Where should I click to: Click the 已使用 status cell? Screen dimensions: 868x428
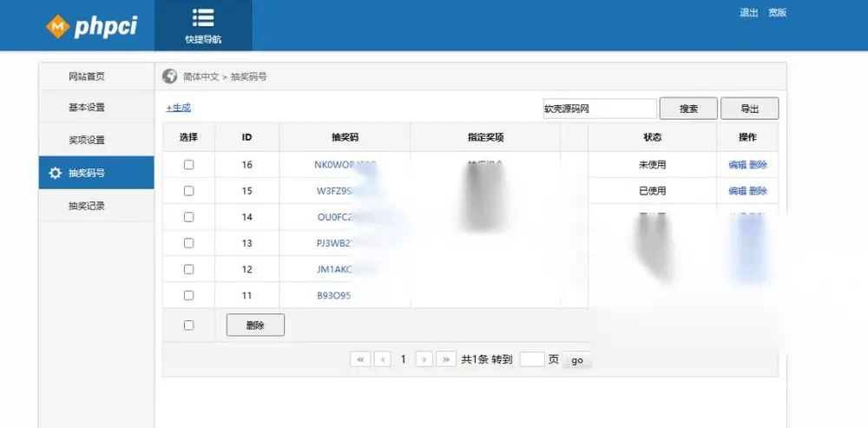[x=652, y=190]
